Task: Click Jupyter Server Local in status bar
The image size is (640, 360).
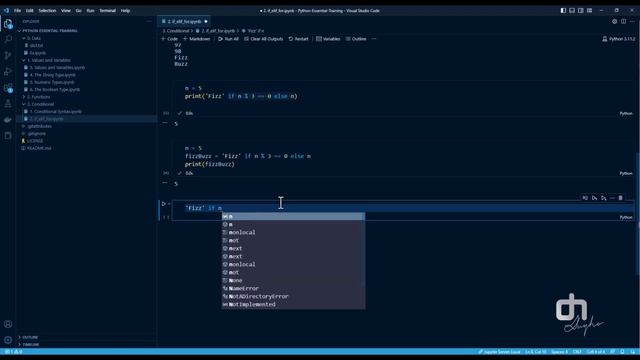Action: (x=499, y=352)
